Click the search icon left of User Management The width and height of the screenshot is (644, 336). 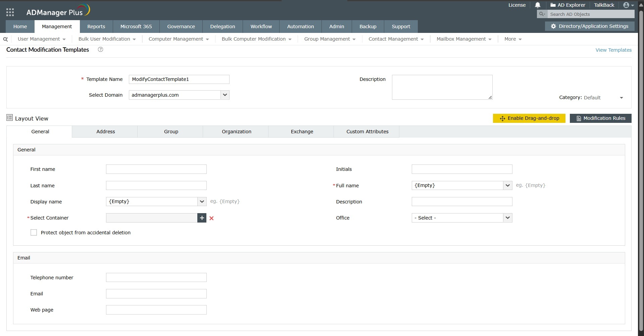pos(5,39)
